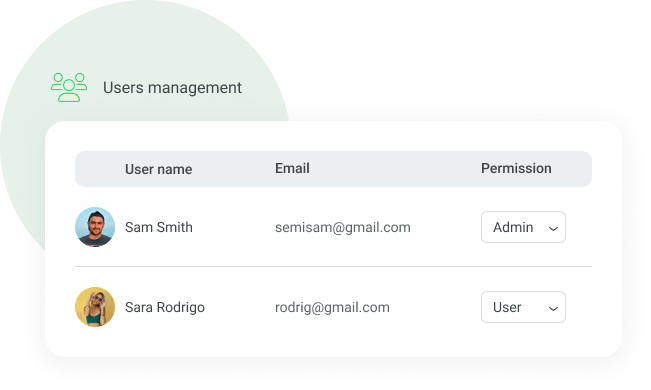This screenshot has width=651, height=390.
Task: Expand Sam Smith's Admin permission dropdown
Action: pos(523,227)
